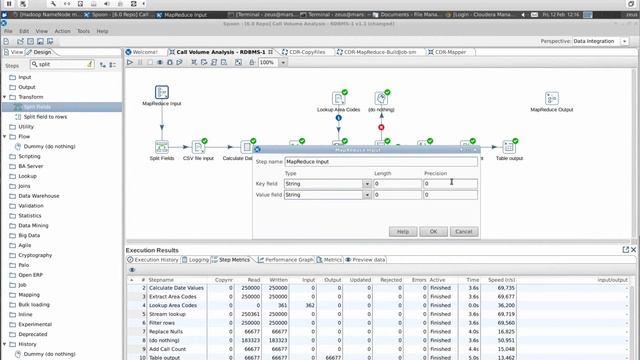This screenshot has height=360, width=640.
Task: Open the Big Data folder
Action: (29, 236)
